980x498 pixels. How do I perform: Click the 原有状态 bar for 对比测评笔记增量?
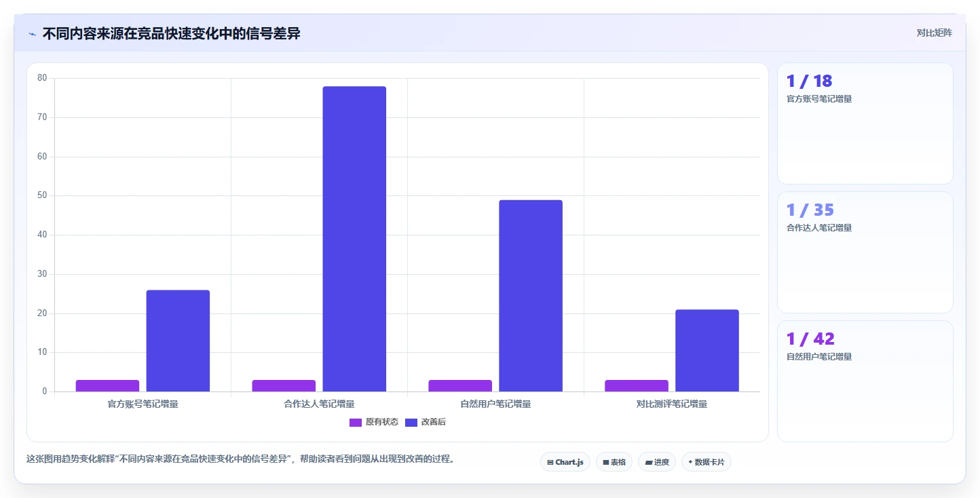[x=637, y=386]
